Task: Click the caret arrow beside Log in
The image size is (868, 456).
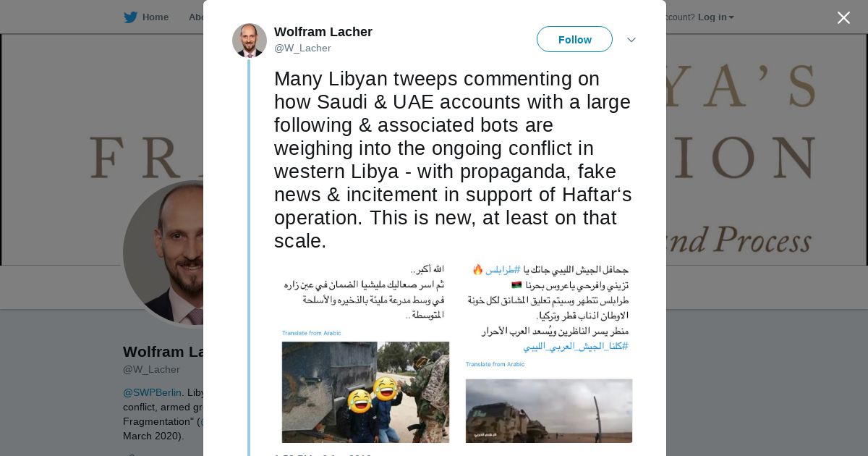Action: 731,17
